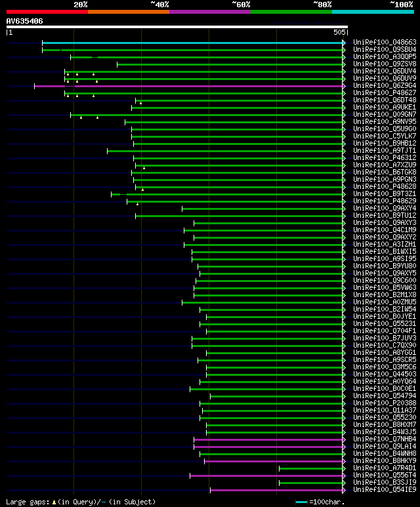Click the green alignment bar for Q9ZSV8
Screen dimensions: 420x507
[x=230, y=65]
